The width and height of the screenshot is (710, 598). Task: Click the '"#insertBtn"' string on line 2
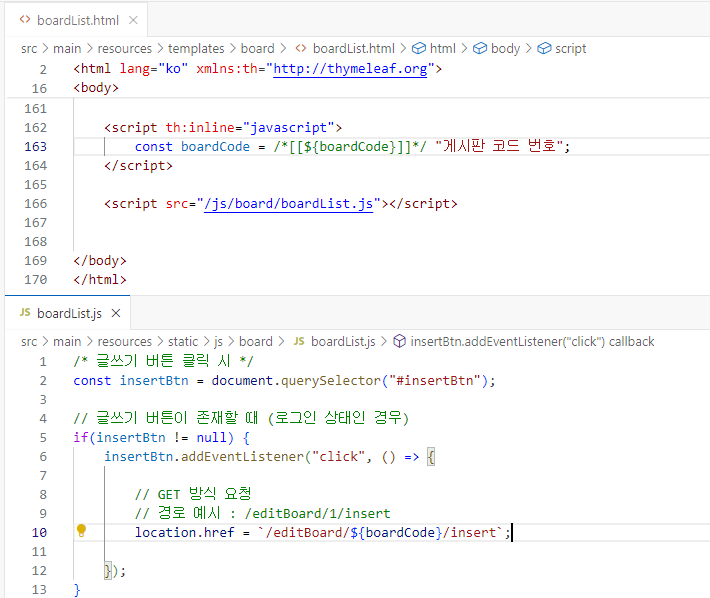coord(435,381)
